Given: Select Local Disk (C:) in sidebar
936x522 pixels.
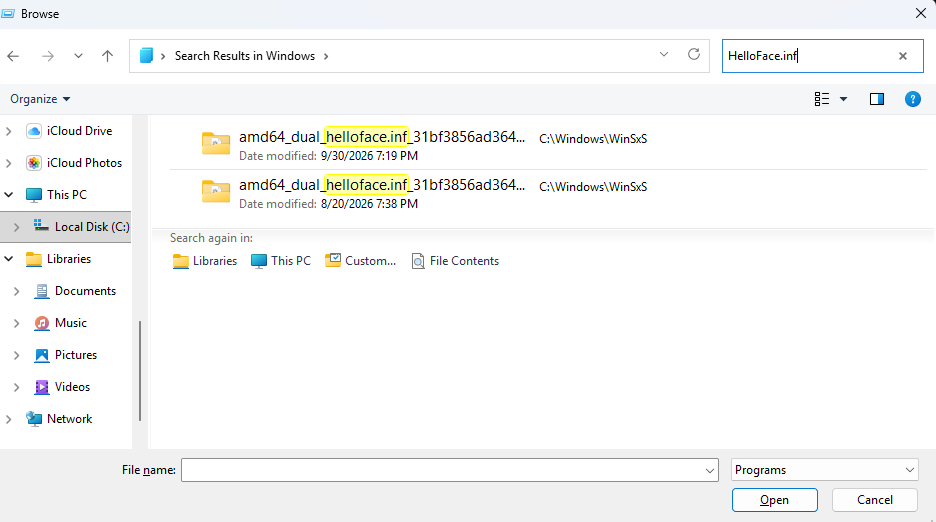Looking at the screenshot, I should (x=92, y=227).
